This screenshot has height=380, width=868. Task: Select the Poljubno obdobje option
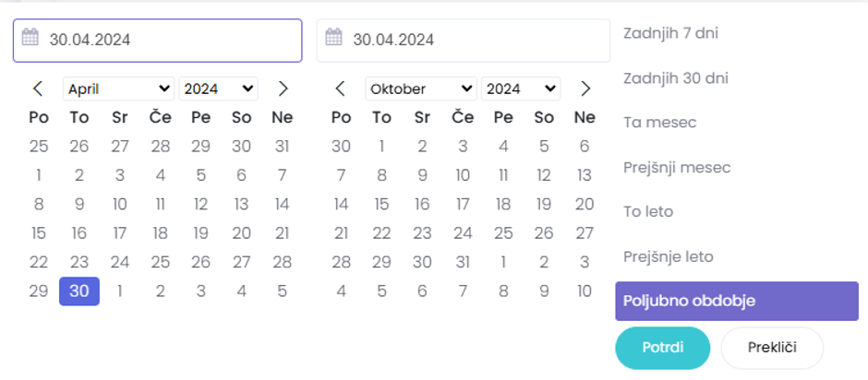click(x=736, y=302)
